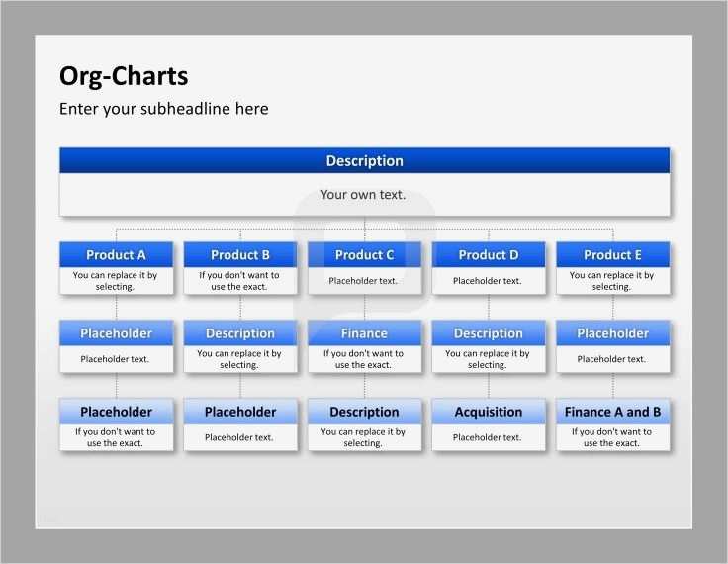Select the Description box directly below Product D
Screen dimensions: 728x564
click(x=488, y=333)
